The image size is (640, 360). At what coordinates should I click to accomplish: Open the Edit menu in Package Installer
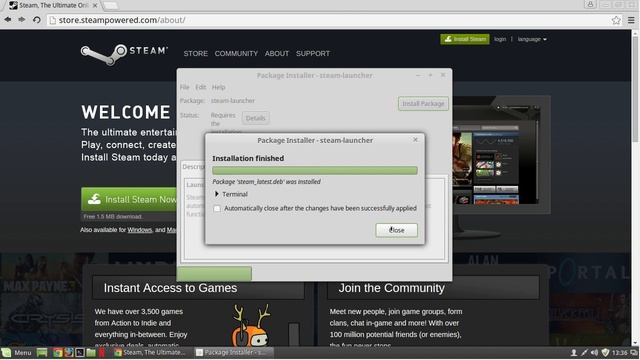(x=200, y=87)
